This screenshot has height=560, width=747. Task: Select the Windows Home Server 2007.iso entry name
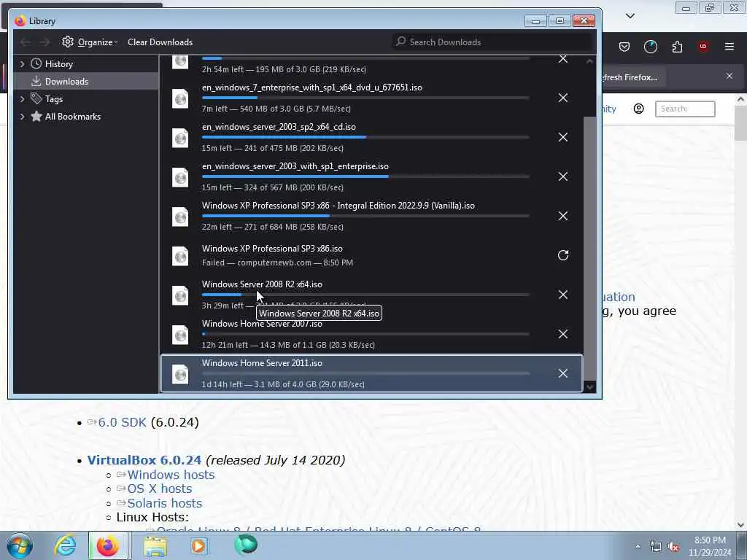click(262, 324)
